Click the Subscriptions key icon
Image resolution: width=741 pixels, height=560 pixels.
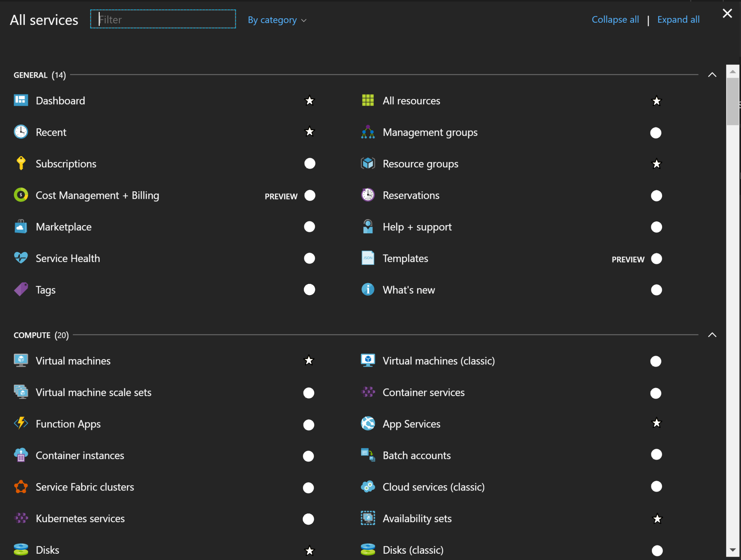tap(21, 163)
